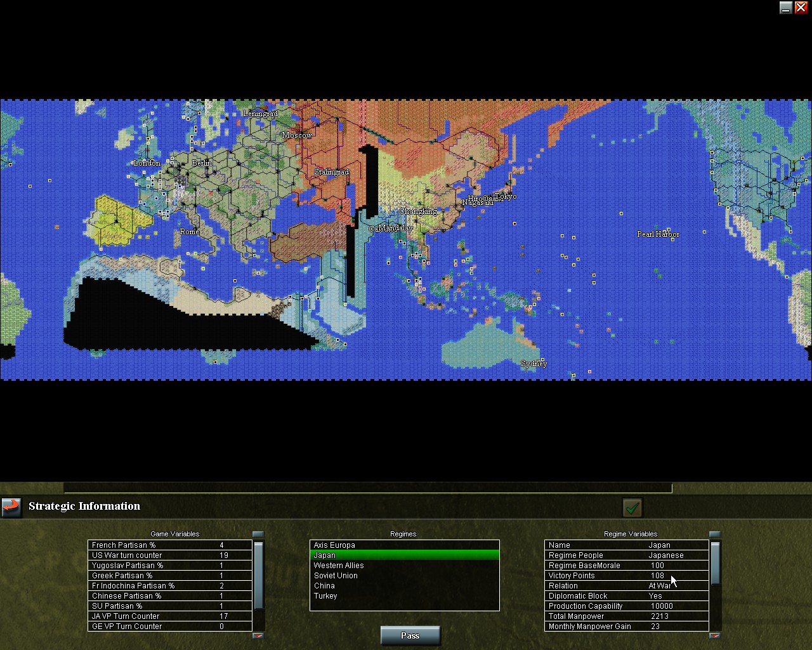
Task: Click Pearl Harbor on the map
Action: pos(658,234)
